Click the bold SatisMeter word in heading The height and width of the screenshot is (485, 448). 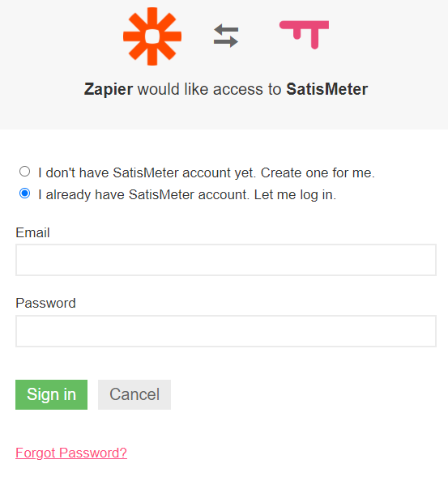point(327,89)
